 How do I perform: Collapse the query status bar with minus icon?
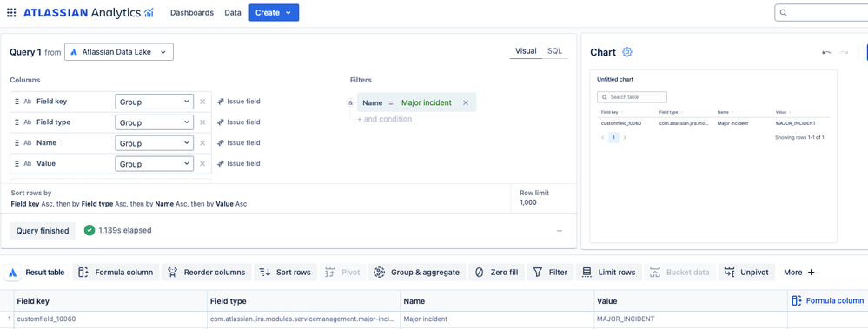tap(560, 231)
